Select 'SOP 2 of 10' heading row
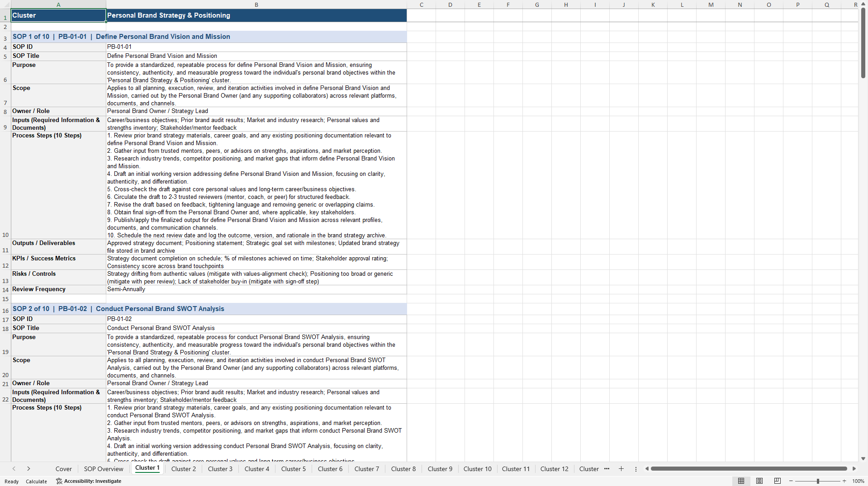The height and width of the screenshot is (486, 868). point(209,309)
